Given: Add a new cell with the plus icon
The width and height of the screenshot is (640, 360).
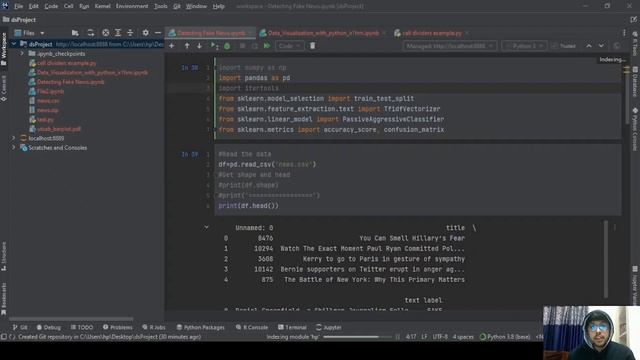Looking at the screenshot, I should pos(172,46).
